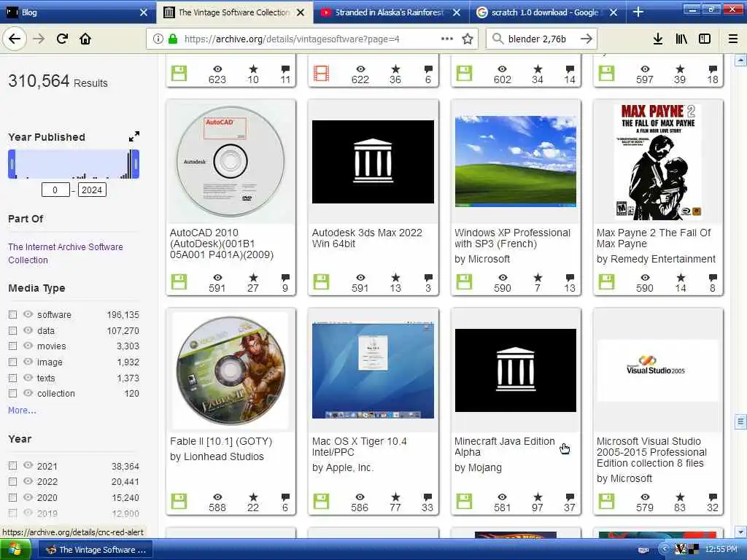
Task: Check the collection media type box
Action: (13, 393)
